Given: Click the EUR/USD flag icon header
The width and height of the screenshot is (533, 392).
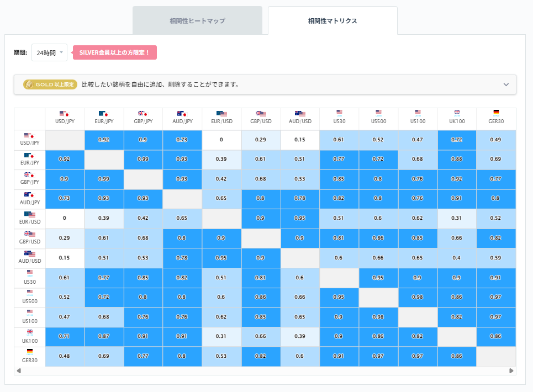Looking at the screenshot, I should click(x=221, y=114).
